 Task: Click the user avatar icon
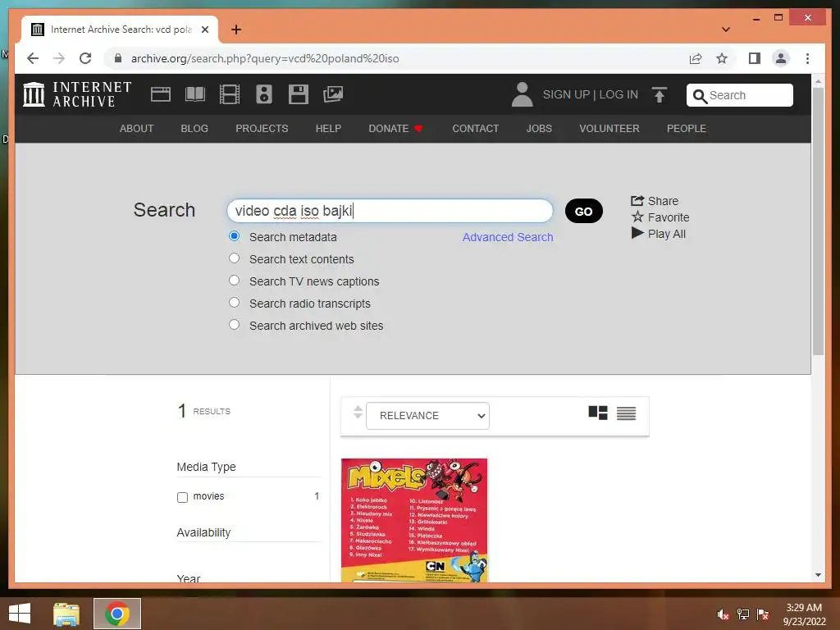[x=522, y=94]
